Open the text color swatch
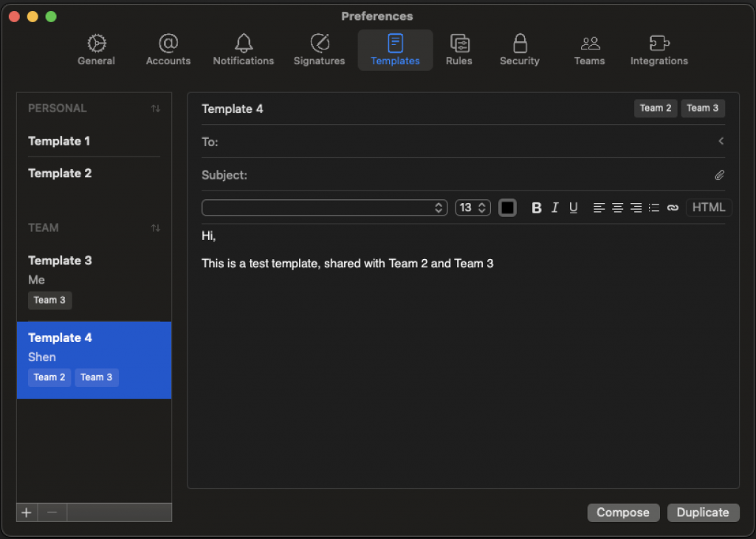 pos(507,207)
